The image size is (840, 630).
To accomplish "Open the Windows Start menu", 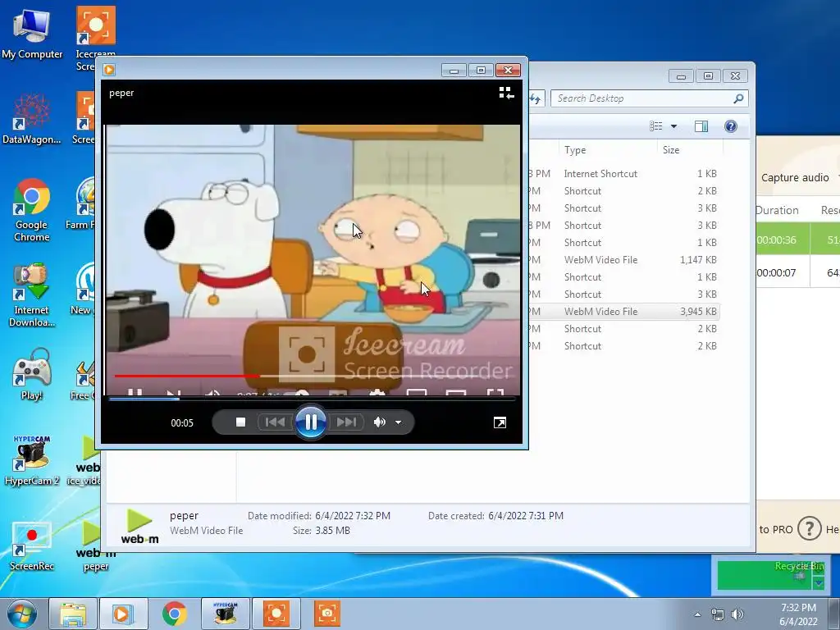I will point(21,614).
